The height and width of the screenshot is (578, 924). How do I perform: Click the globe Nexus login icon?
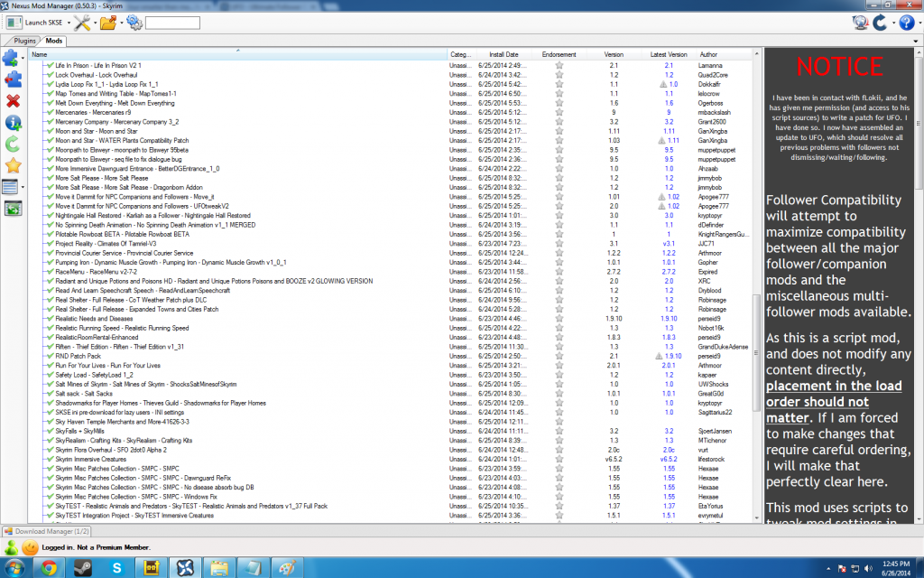[860, 23]
